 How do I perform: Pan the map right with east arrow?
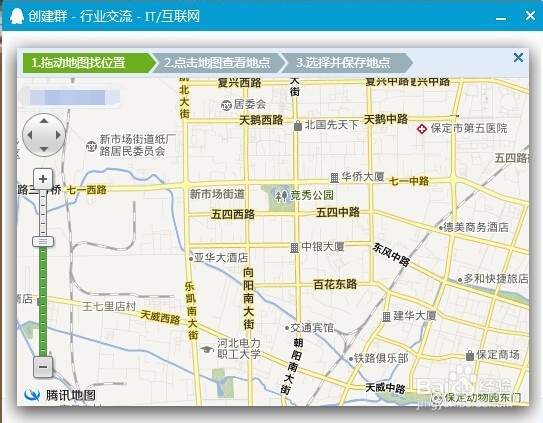click(x=58, y=135)
